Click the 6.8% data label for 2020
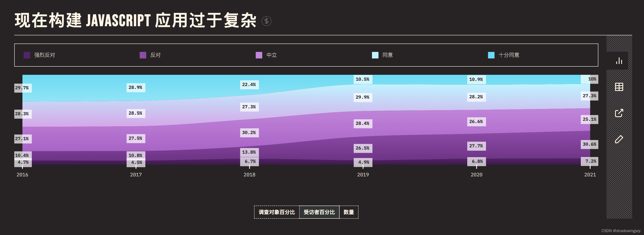This screenshot has height=235, width=644. [476, 162]
